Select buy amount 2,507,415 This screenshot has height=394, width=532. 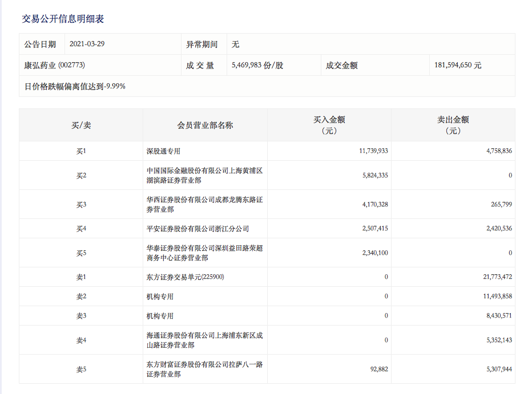tap(375, 228)
